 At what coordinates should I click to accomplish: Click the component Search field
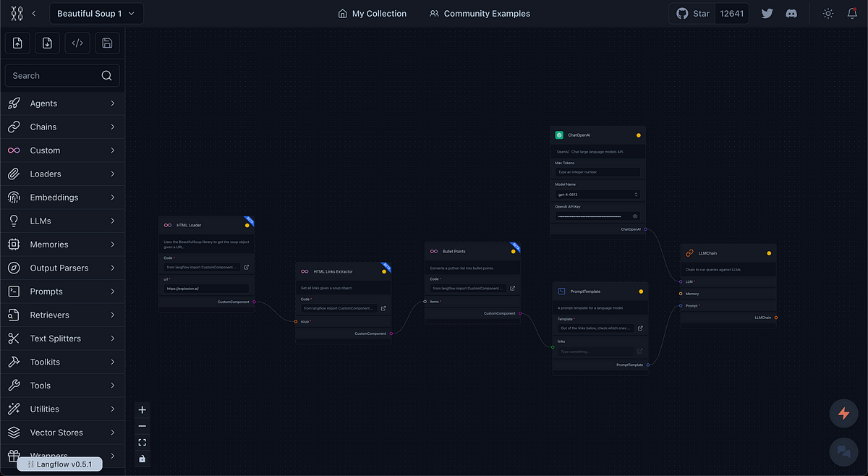pyautogui.click(x=62, y=75)
